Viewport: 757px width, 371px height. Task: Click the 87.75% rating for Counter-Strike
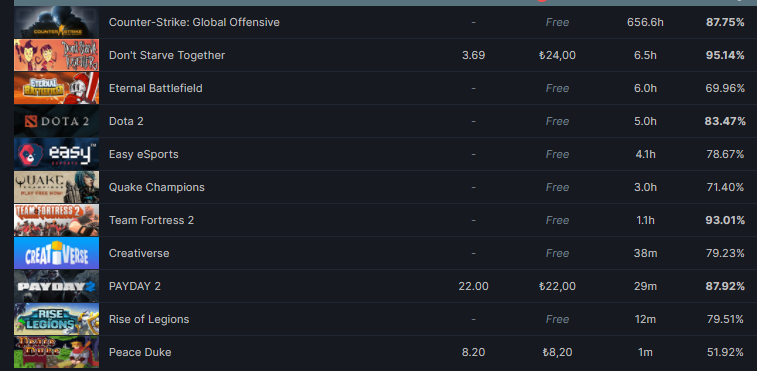pyautogui.click(x=725, y=22)
